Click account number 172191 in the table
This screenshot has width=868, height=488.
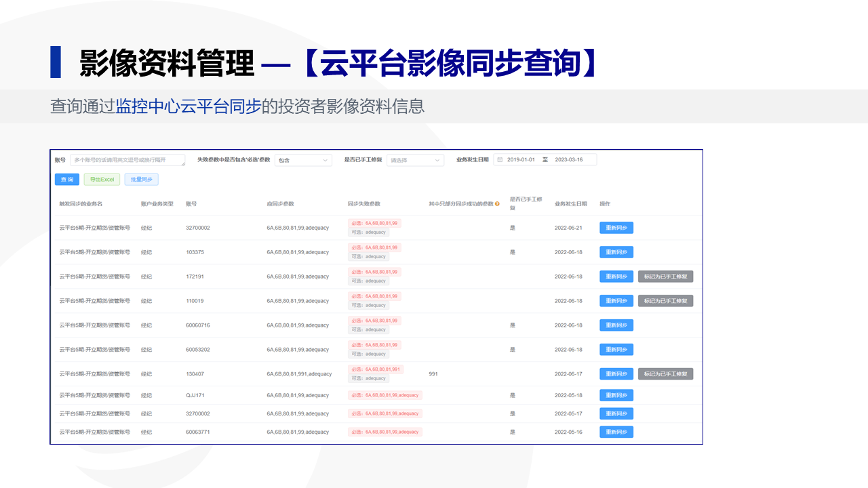(195, 277)
